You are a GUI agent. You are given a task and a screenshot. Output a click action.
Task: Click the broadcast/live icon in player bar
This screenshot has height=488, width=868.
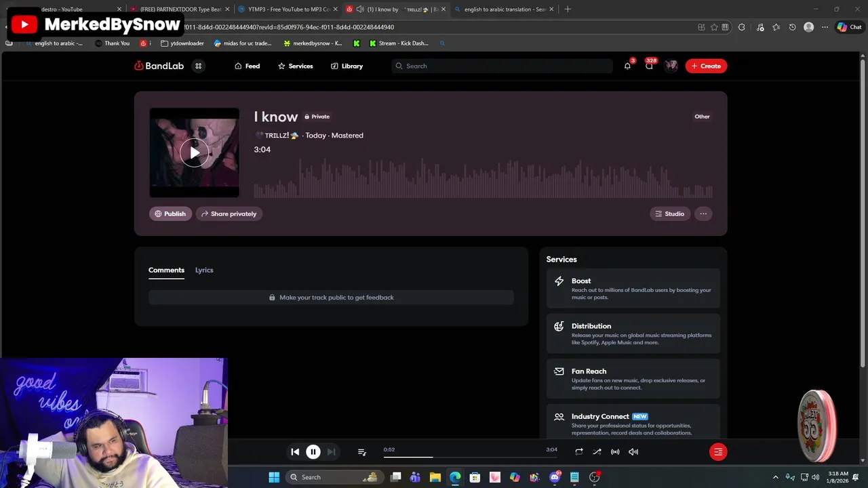click(615, 451)
